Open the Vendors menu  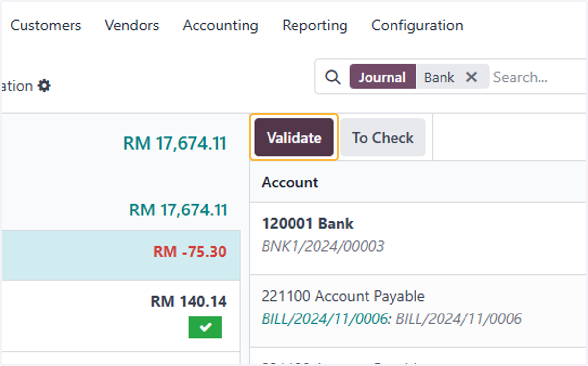coord(132,26)
